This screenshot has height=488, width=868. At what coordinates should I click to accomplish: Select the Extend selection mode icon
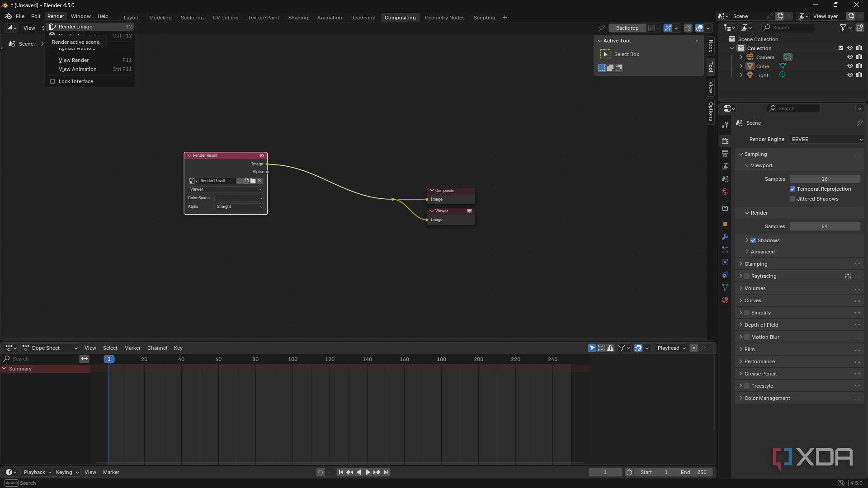(x=610, y=68)
